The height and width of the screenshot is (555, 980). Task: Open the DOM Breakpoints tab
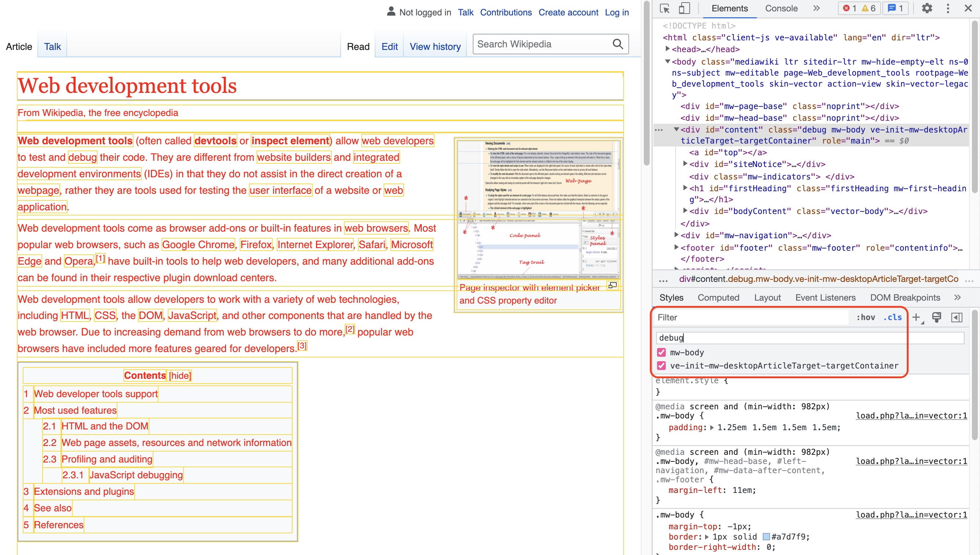tap(905, 297)
